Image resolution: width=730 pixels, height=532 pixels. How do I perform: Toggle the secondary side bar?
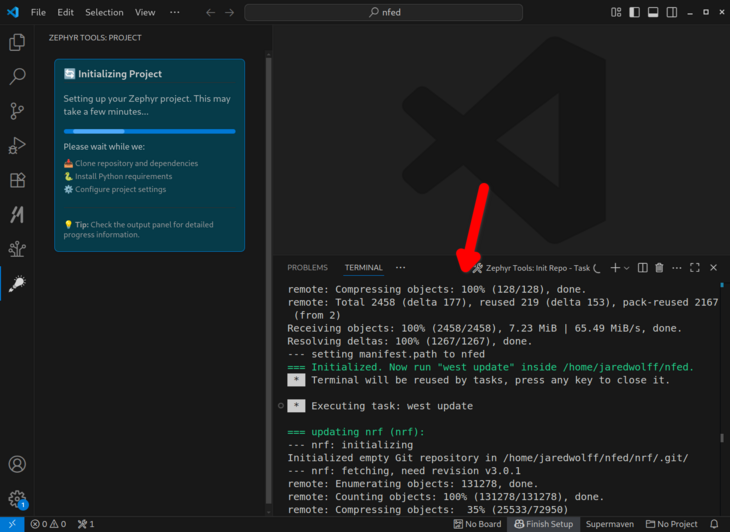pyautogui.click(x=671, y=12)
